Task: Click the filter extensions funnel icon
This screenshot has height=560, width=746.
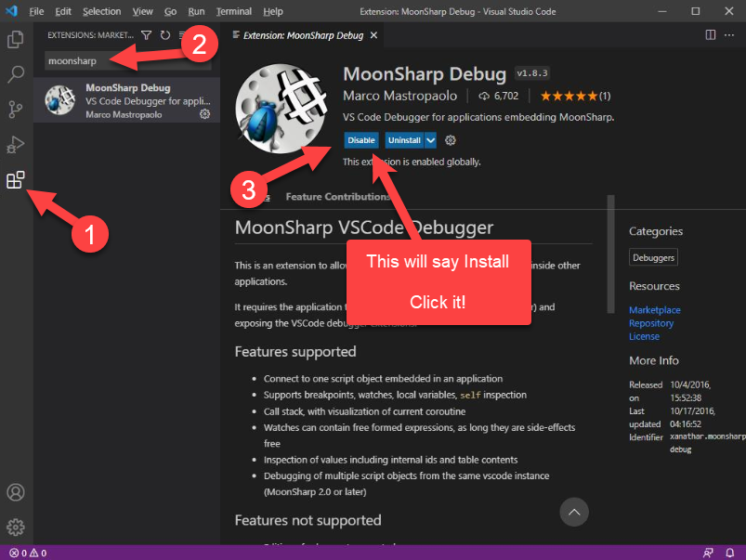Action: point(146,35)
